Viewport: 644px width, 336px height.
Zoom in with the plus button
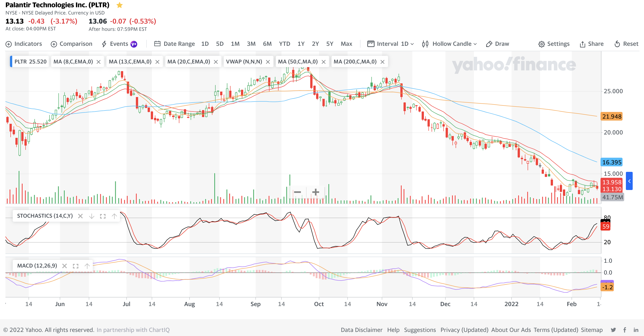point(315,192)
